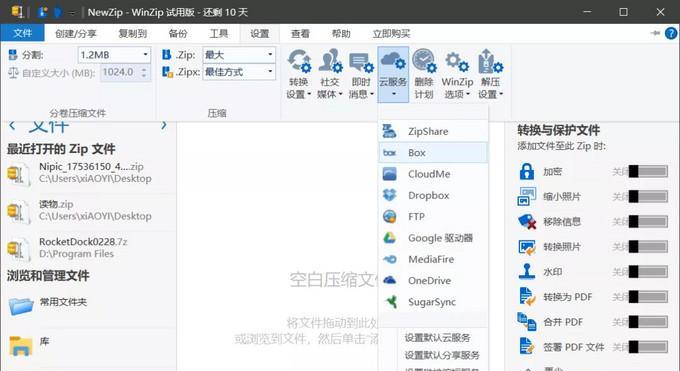The height and width of the screenshot is (371, 680).
Task: Open the 帮助 tab
Action: (341, 33)
